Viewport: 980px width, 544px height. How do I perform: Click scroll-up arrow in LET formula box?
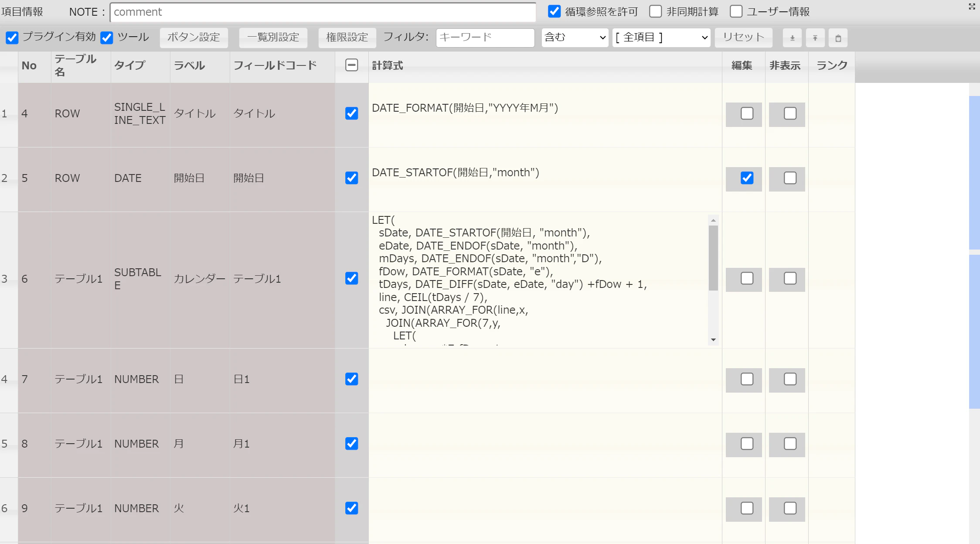(x=713, y=220)
